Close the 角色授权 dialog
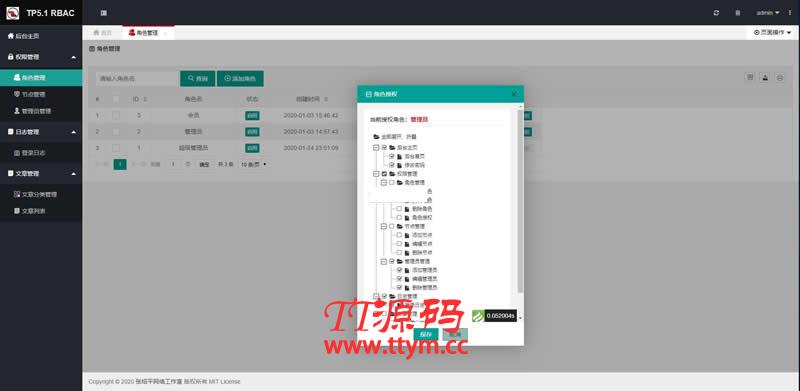Image resolution: width=800 pixels, height=391 pixels. click(514, 94)
